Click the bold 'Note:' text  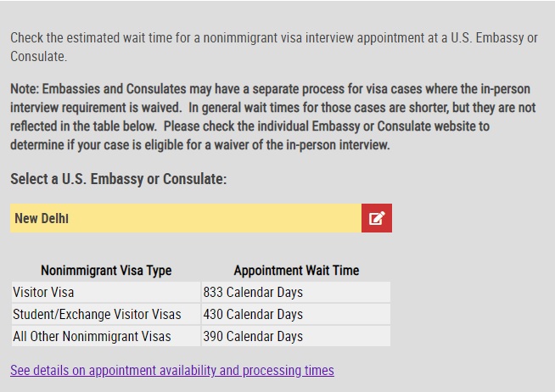point(27,88)
